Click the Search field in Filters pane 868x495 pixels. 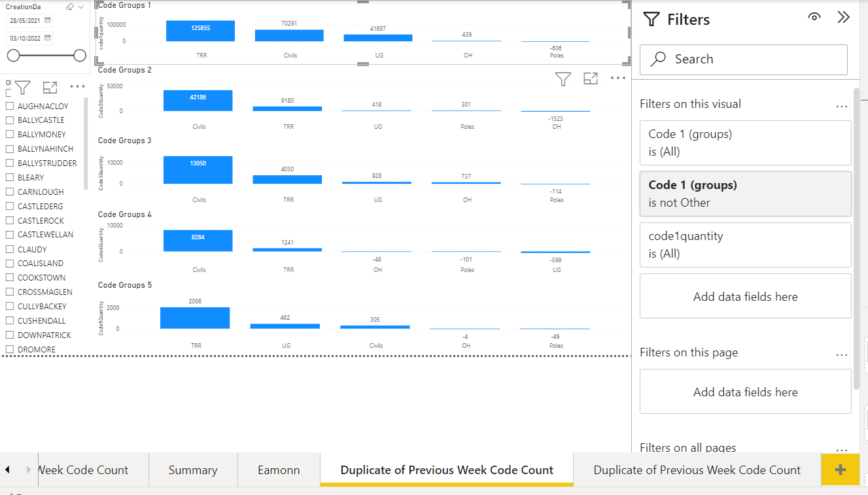tap(744, 60)
